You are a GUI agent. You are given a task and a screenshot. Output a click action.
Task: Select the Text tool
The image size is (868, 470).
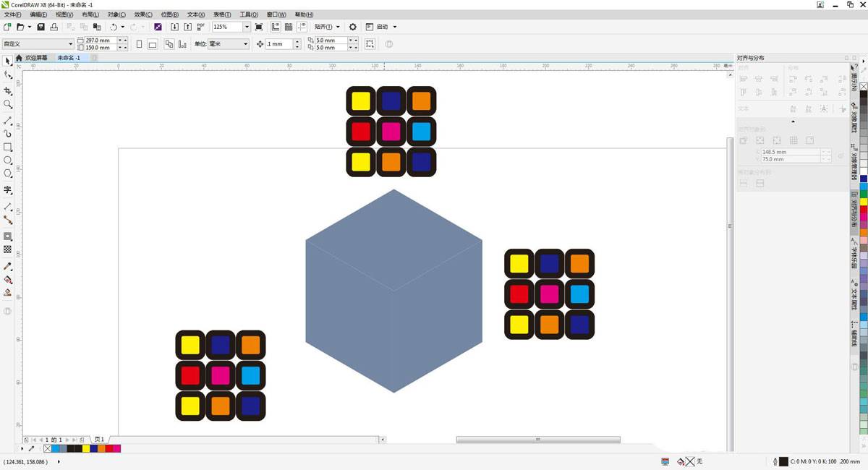8,190
